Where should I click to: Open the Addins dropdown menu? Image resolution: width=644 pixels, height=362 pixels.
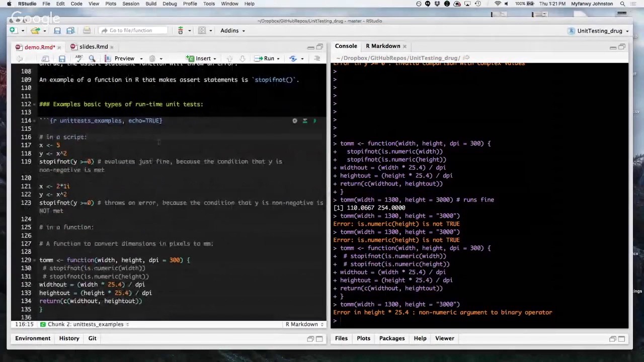[x=232, y=31]
